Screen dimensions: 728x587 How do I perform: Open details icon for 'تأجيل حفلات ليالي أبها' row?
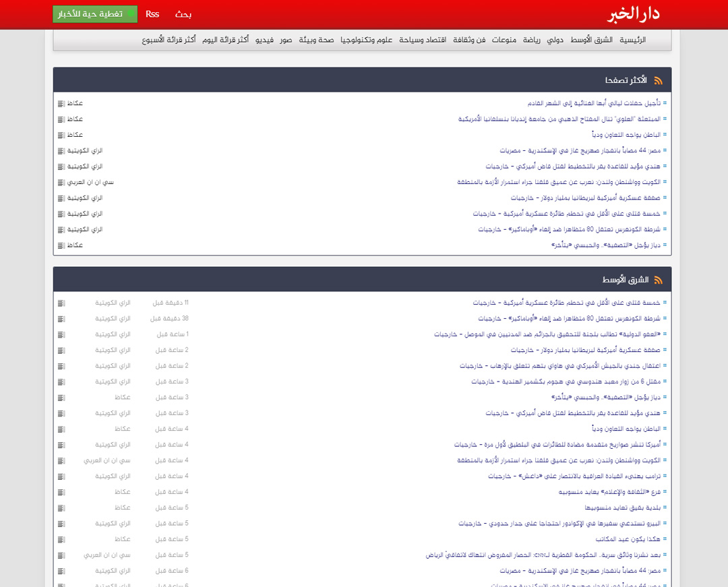coord(60,103)
